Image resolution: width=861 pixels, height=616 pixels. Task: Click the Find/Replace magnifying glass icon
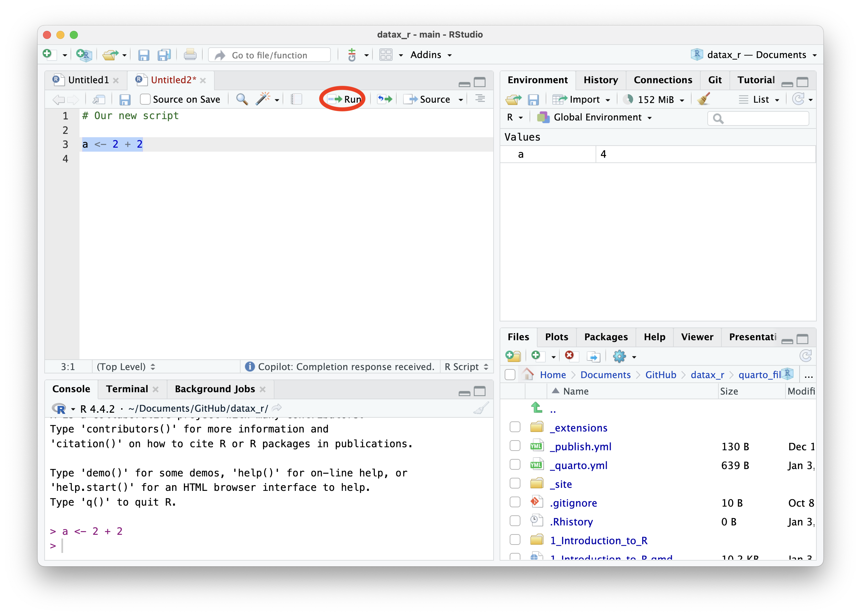(242, 99)
